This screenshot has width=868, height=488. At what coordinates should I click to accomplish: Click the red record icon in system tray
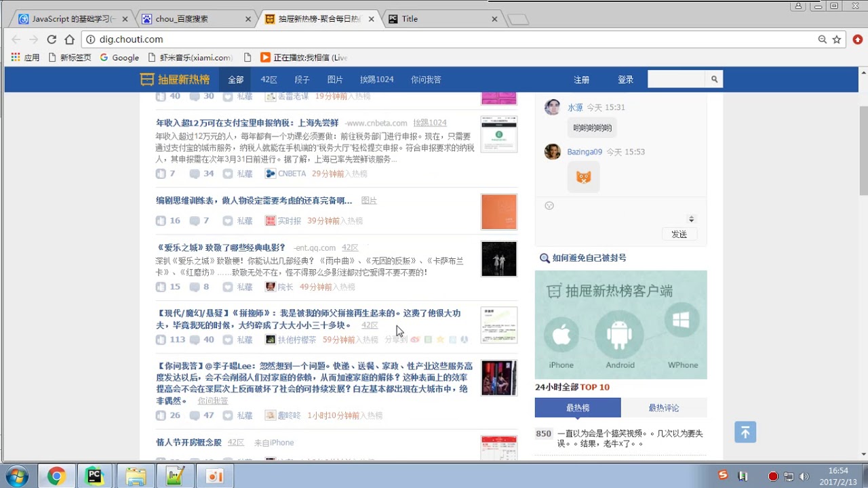[772, 476]
